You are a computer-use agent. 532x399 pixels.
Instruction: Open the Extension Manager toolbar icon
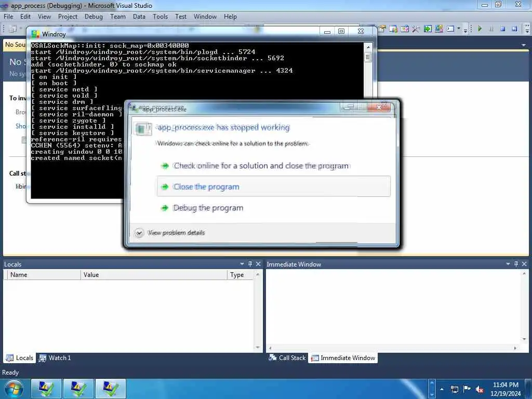pos(439,29)
